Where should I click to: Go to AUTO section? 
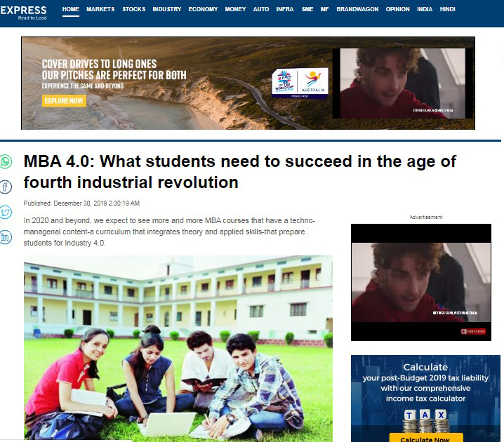(261, 9)
